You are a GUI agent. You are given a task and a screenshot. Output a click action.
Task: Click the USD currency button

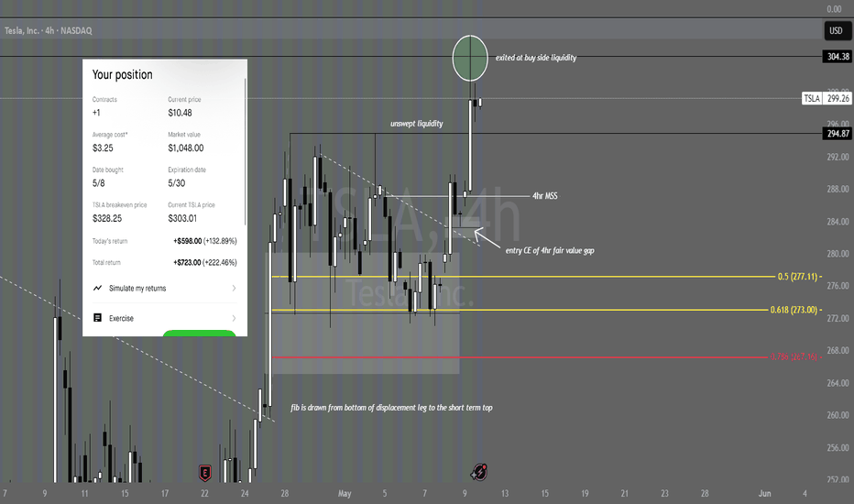[x=836, y=30]
